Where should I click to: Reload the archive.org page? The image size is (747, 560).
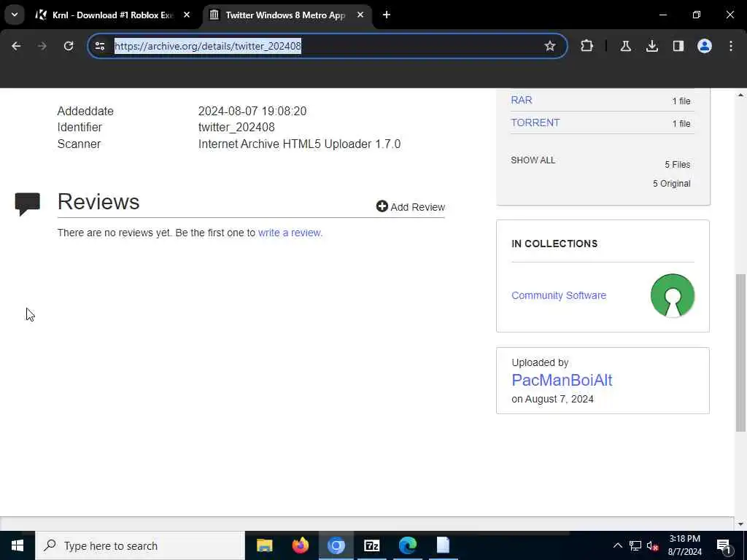tap(69, 46)
